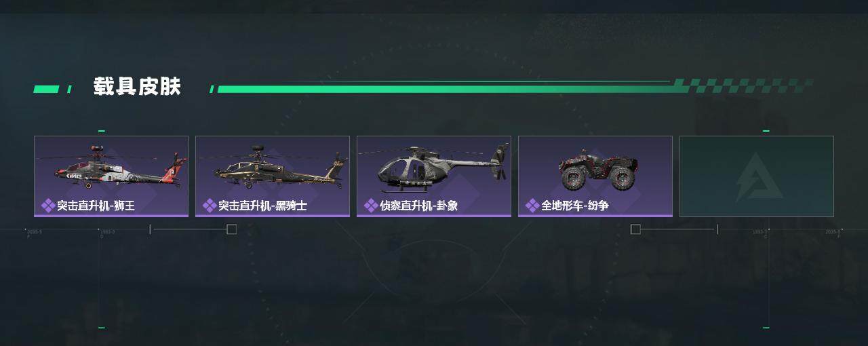Select the 突击直升机-狮王 helicopter image
The width and height of the screenshot is (868, 346).
pos(112,166)
